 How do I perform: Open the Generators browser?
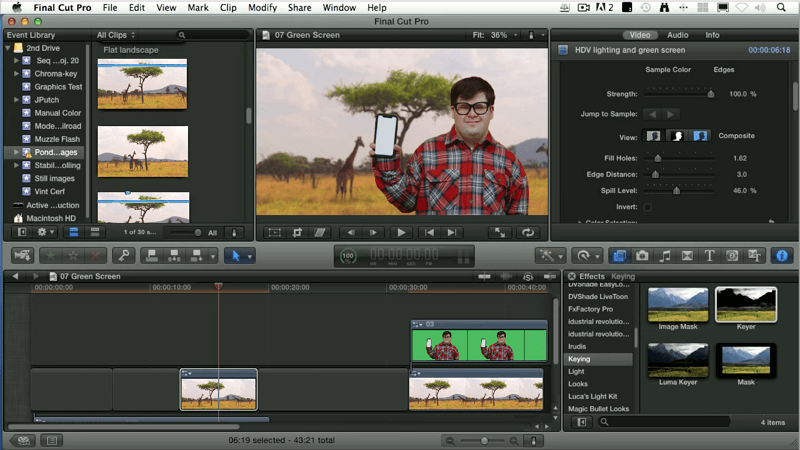732,256
